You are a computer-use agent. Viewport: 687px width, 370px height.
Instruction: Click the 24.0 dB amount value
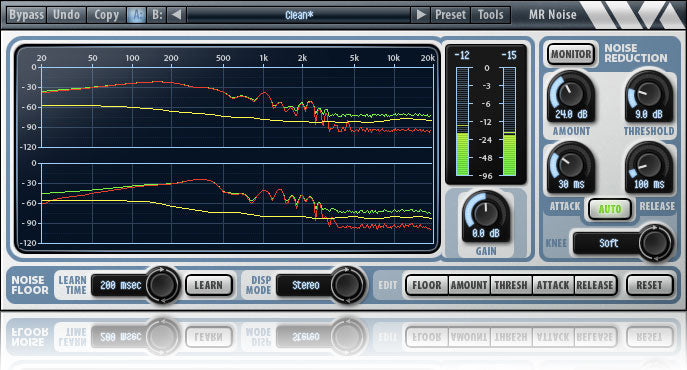pos(571,114)
